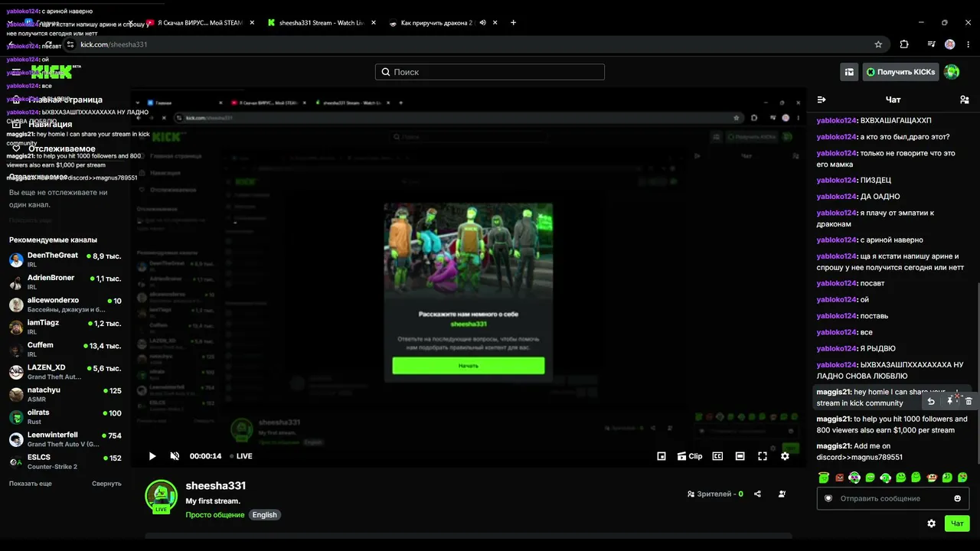
Task: Open the chat users list icon
Action: pos(964,99)
